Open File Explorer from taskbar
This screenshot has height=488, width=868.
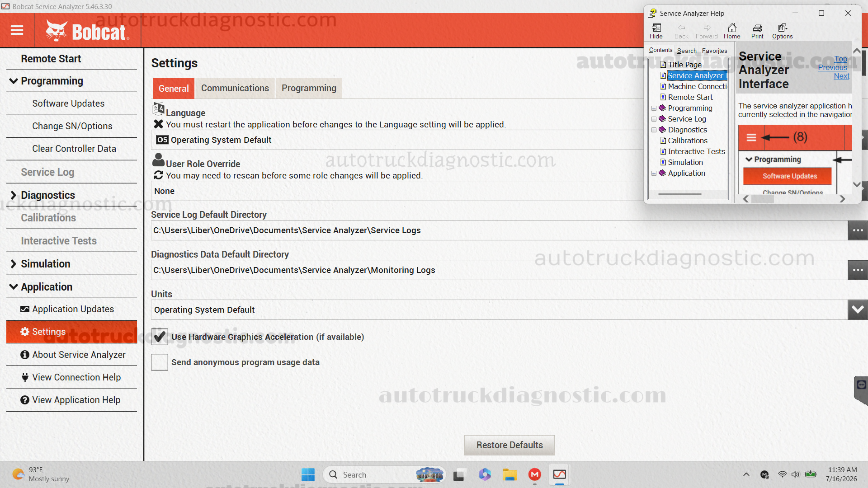click(509, 474)
